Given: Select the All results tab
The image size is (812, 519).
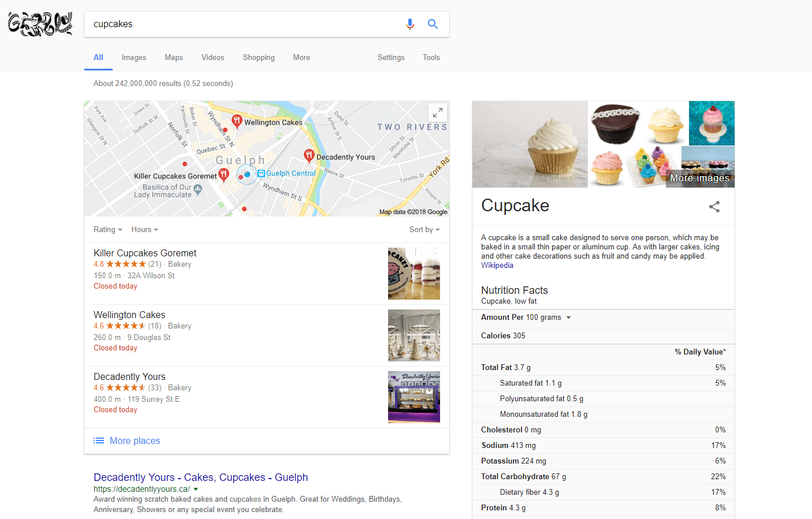Looking at the screenshot, I should coord(98,58).
